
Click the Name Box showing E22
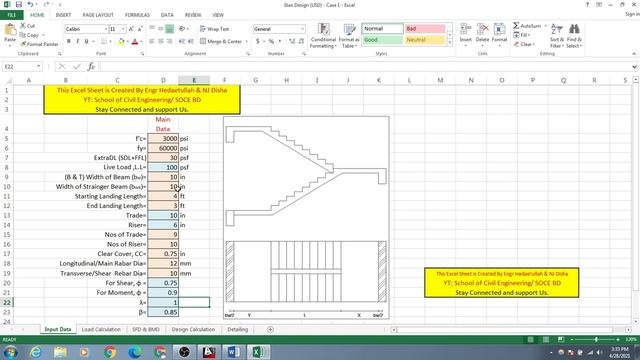22,66
